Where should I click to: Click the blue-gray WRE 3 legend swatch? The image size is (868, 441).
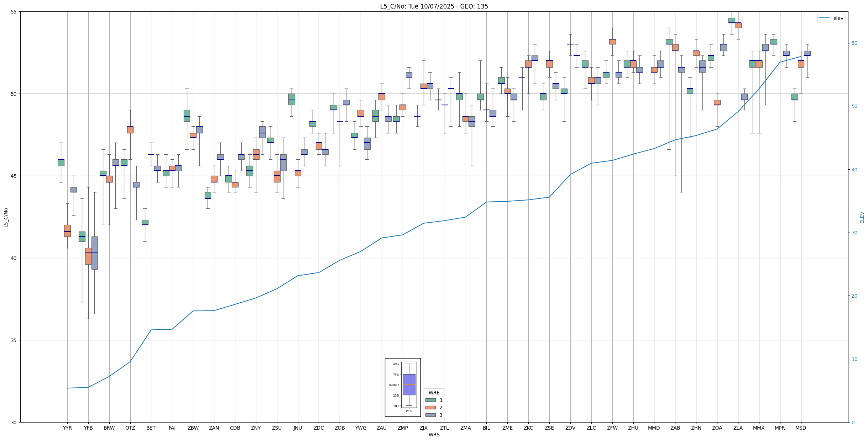tap(430, 415)
